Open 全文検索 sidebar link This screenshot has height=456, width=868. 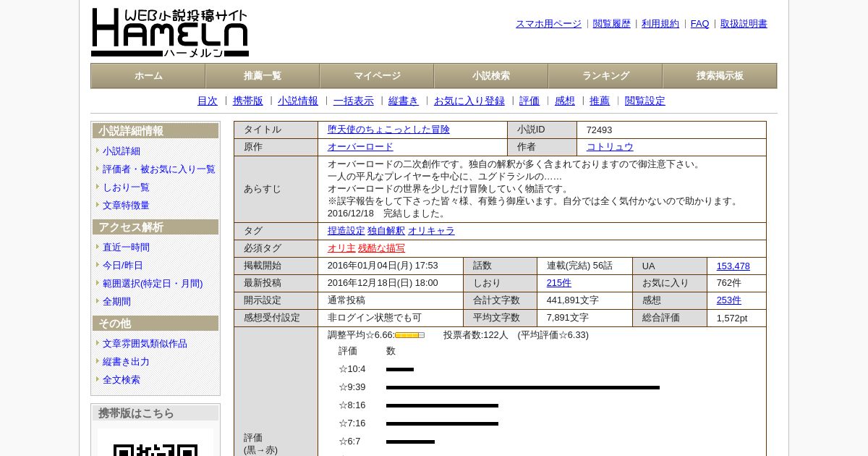click(x=122, y=380)
